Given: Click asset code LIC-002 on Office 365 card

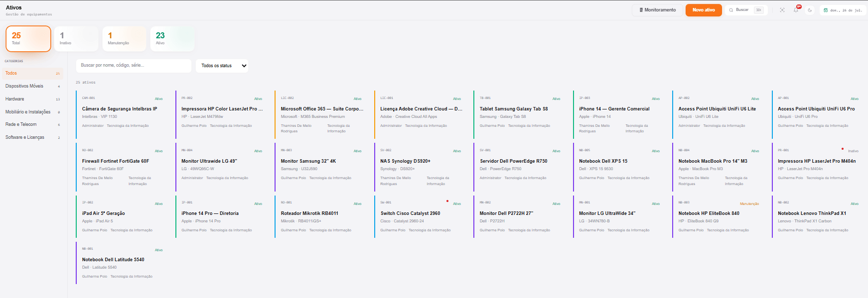Looking at the screenshot, I should tap(287, 98).
